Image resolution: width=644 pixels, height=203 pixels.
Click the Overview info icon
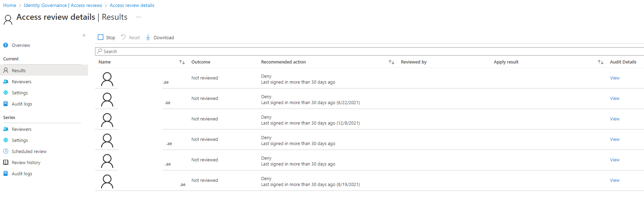6,45
